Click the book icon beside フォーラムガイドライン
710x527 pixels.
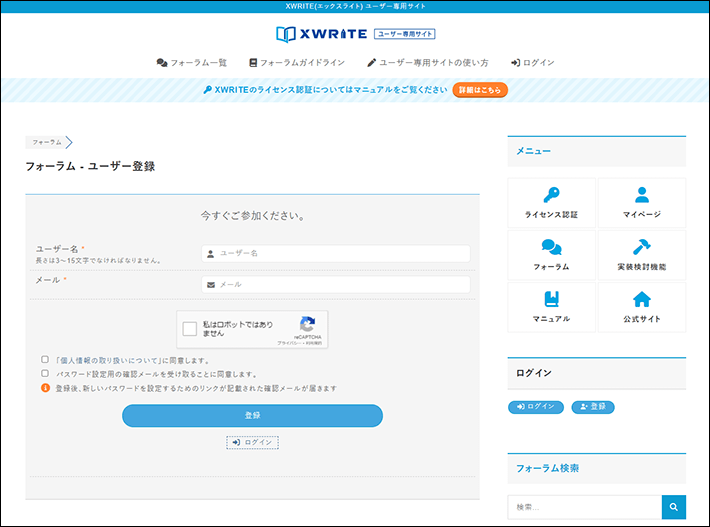pyautogui.click(x=253, y=62)
